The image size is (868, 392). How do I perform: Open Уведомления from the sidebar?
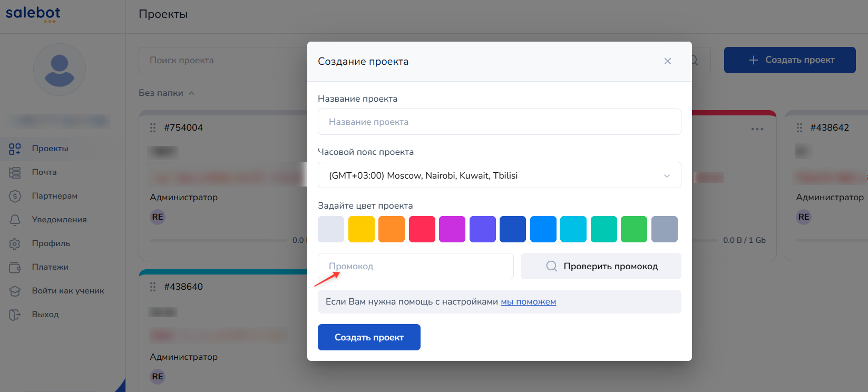pos(59,220)
